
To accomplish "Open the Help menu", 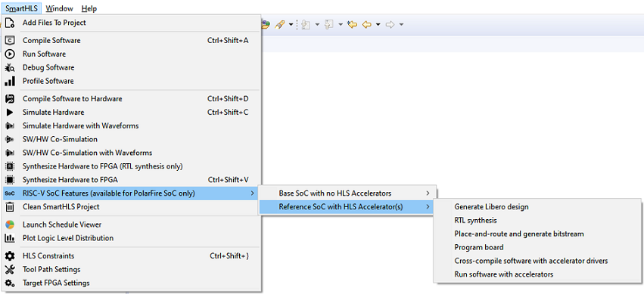I will tap(89, 8).
